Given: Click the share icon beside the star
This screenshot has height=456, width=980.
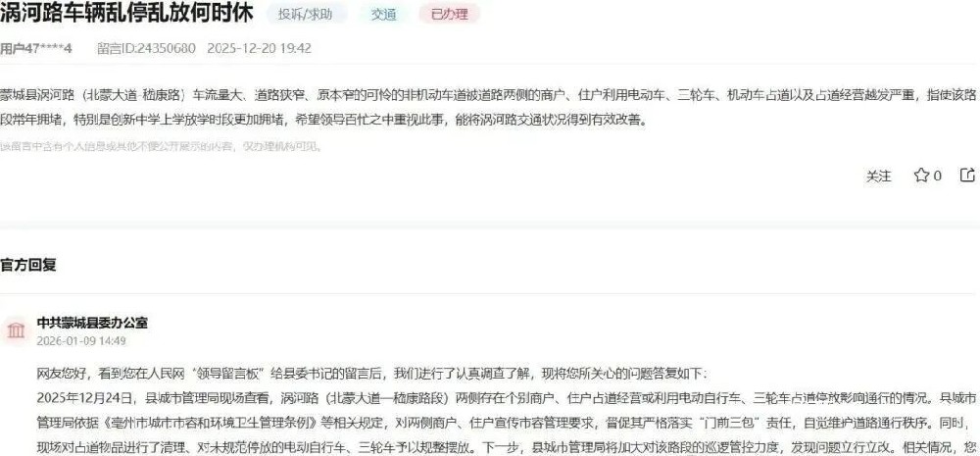Looking at the screenshot, I should 967,176.
